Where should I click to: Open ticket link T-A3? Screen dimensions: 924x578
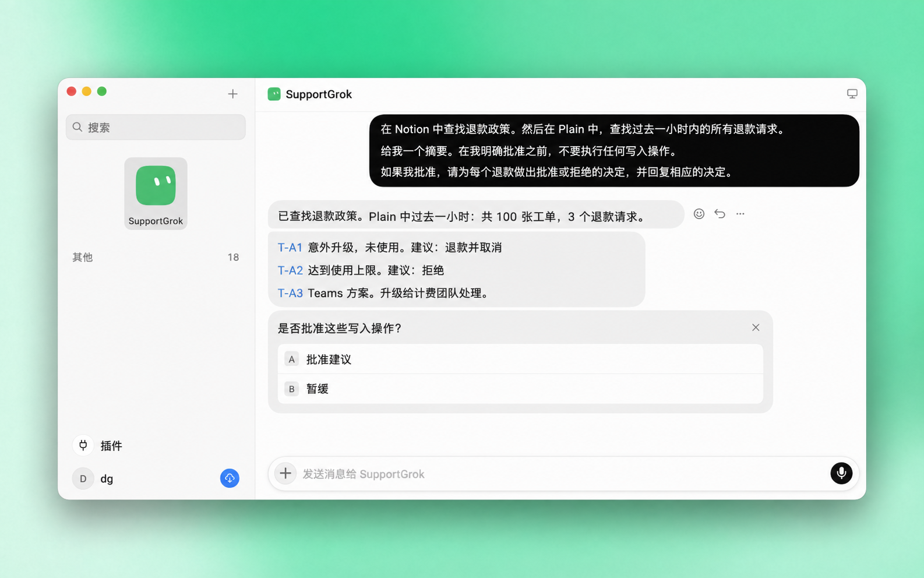click(x=290, y=293)
